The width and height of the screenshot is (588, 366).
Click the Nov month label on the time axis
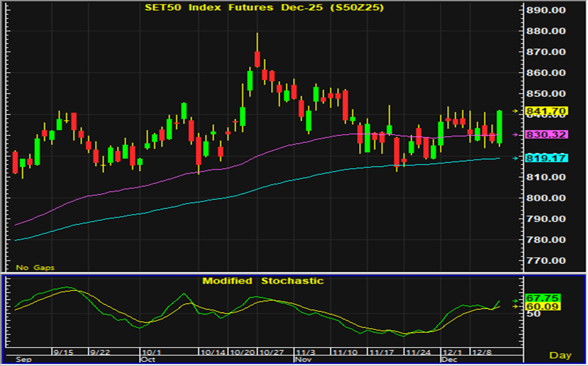303,359
